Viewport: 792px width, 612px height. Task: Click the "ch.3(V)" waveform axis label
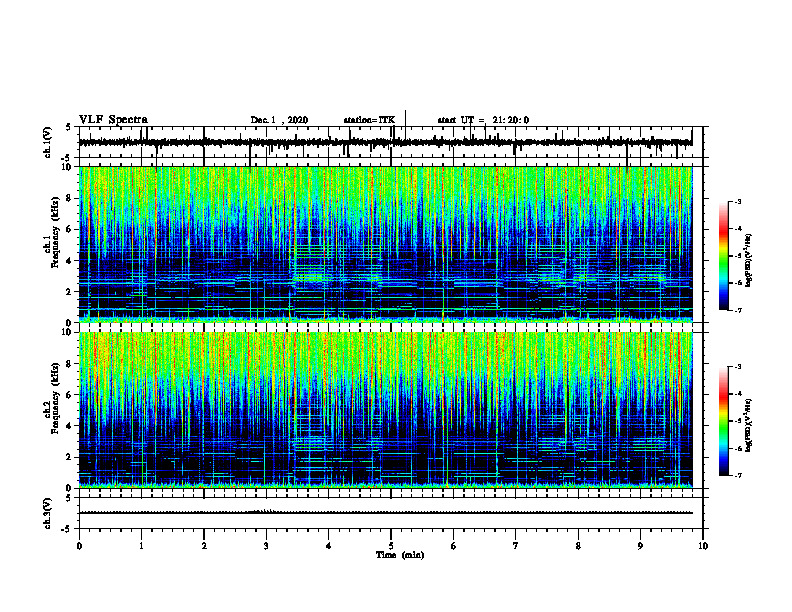click(x=48, y=513)
